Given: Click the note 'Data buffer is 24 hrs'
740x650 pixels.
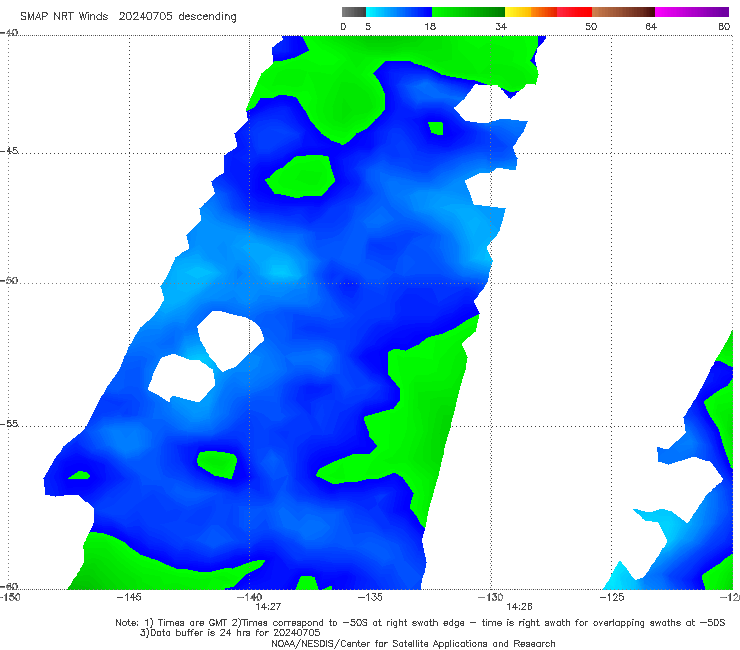Looking at the screenshot, I should pyautogui.click(x=202, y=633).
